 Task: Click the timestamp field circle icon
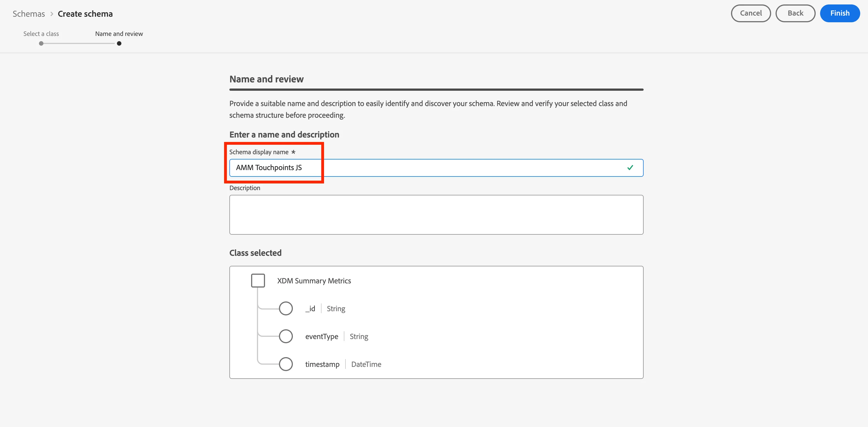286,364
